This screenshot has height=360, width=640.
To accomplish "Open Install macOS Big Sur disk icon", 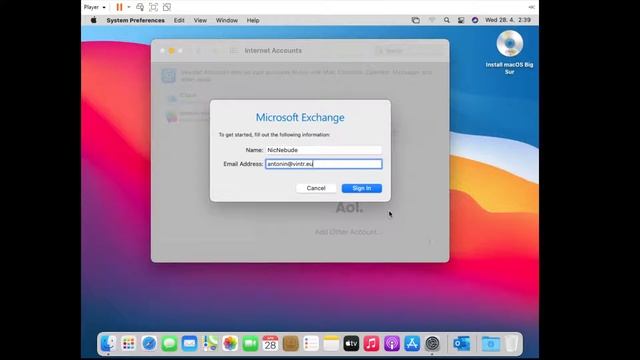I will [x=509, y=44].
